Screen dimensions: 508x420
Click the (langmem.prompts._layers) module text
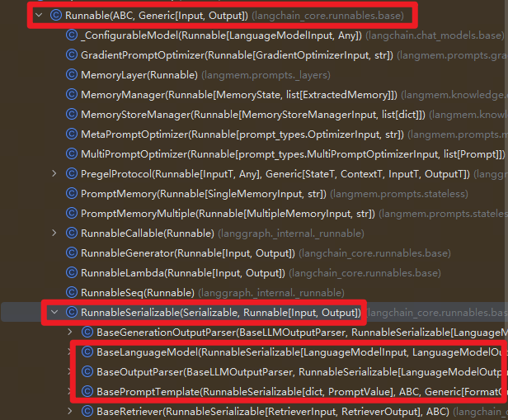[x=266, y=75]
